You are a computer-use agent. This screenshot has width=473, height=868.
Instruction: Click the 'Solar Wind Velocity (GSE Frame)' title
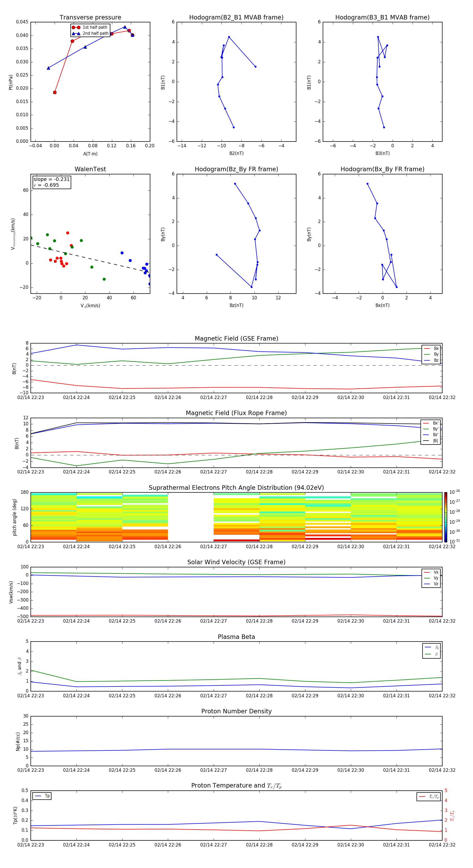236,562
